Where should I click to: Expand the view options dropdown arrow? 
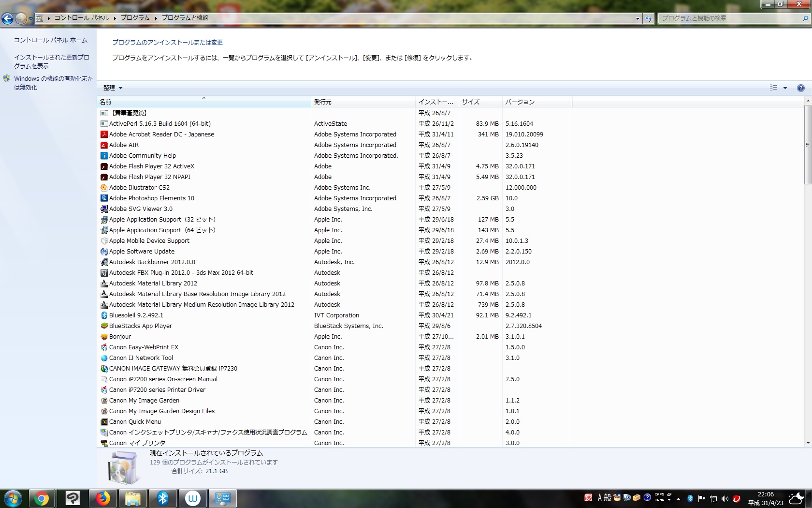tap(785, 88)
